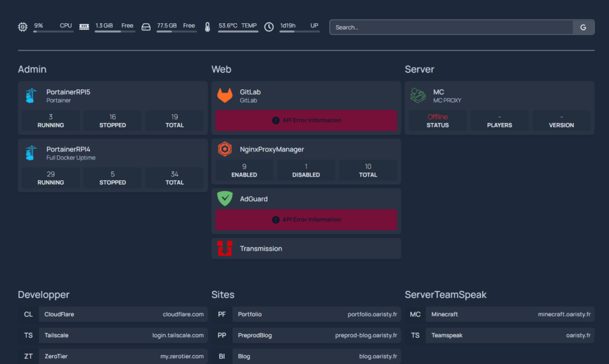This screenshot has width=609, height=364.
Task: Click the temperature progress bar
Action: [238, 32]
